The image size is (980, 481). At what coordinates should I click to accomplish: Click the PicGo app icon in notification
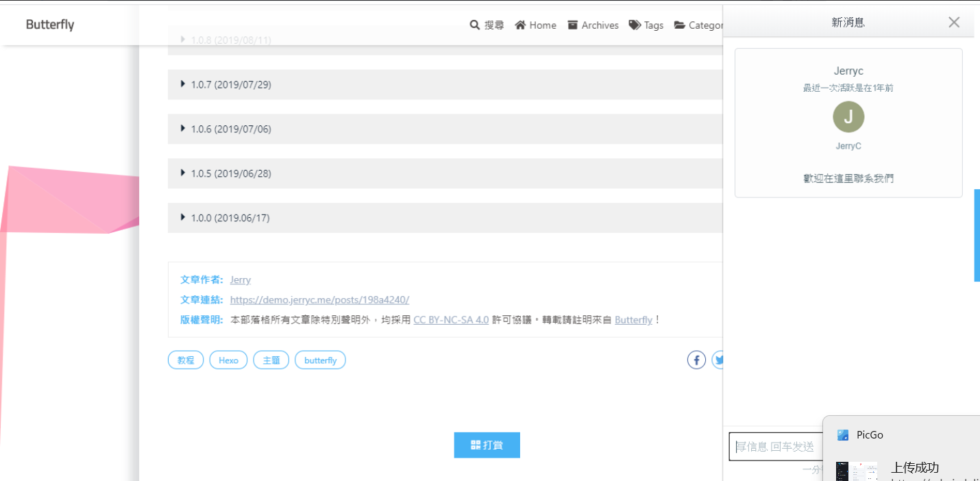[843, 435]
